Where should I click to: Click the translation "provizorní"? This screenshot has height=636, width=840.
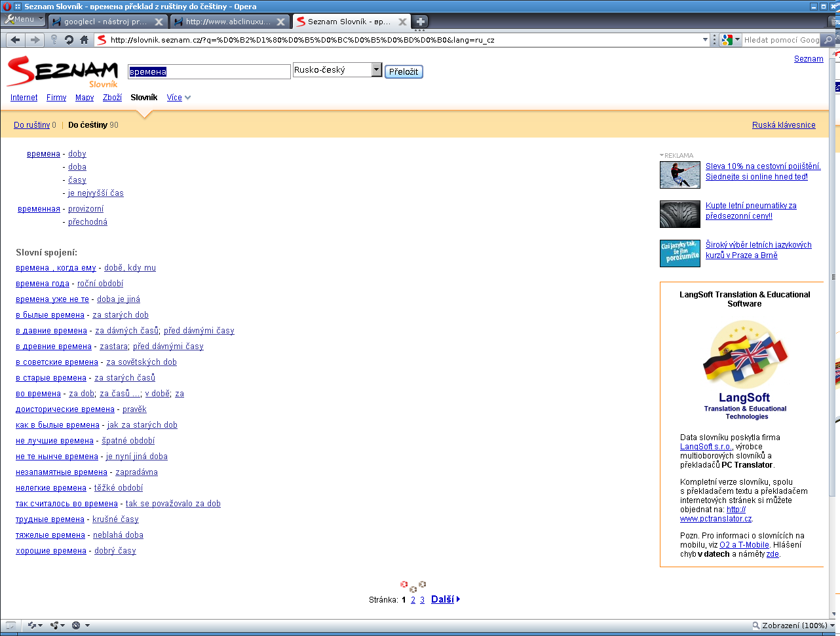tap(86, 209)
